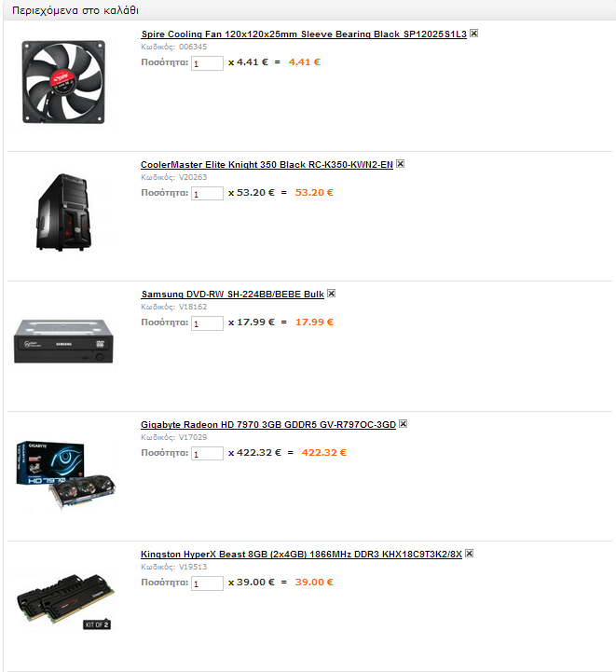The height and width of the screenshot is (672, 616).
Task: Open Samsung DVD-RW SH-224BB product link
Action: [x=233, y=295]
